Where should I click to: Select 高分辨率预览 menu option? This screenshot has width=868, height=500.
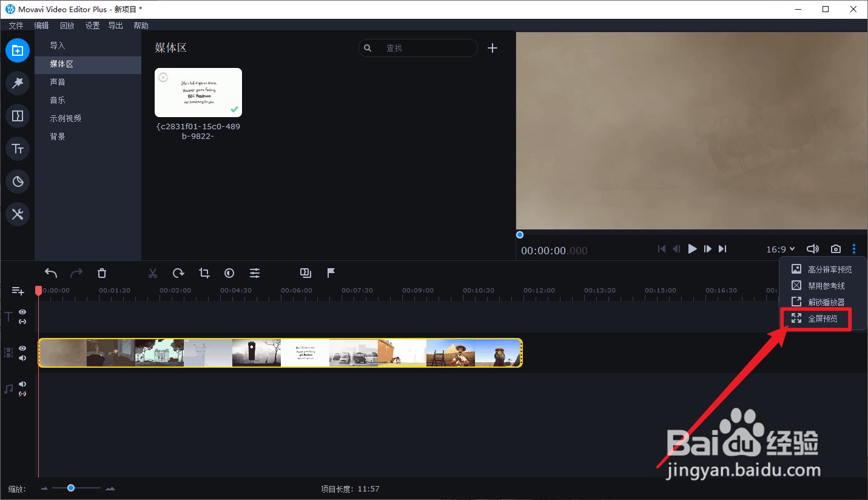point(823,269)
